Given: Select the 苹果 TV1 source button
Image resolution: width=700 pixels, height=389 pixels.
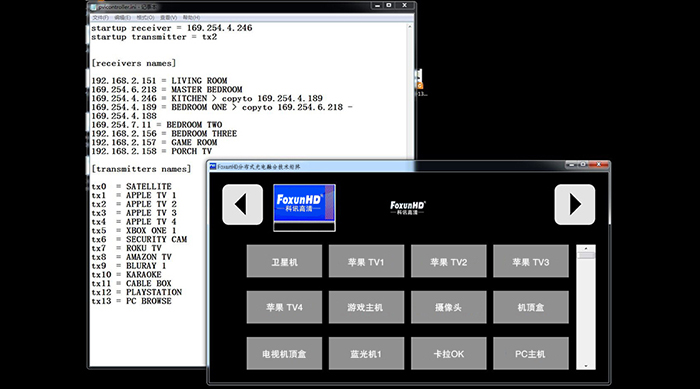Looking at the screenshot, I should 367,261.
